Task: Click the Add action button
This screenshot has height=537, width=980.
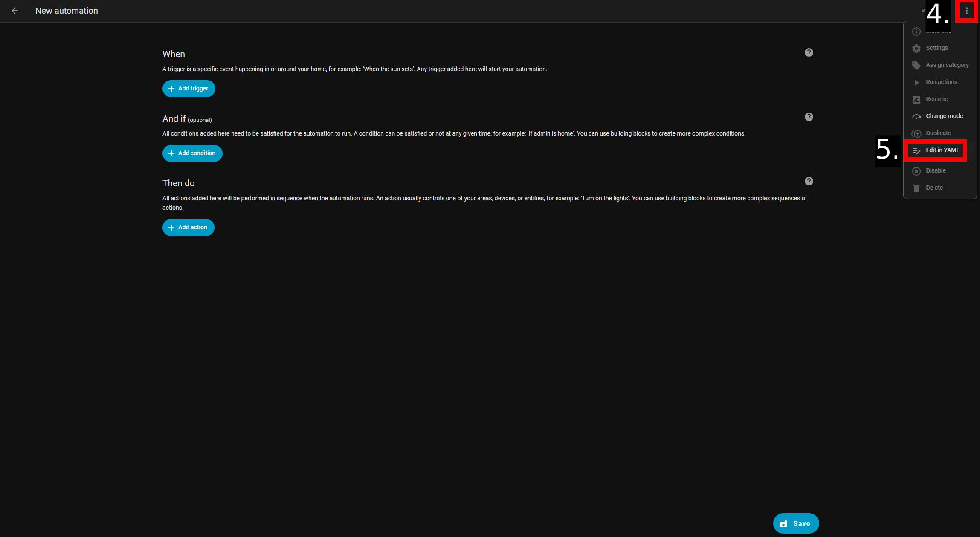Action: click(x=188, y=227)
